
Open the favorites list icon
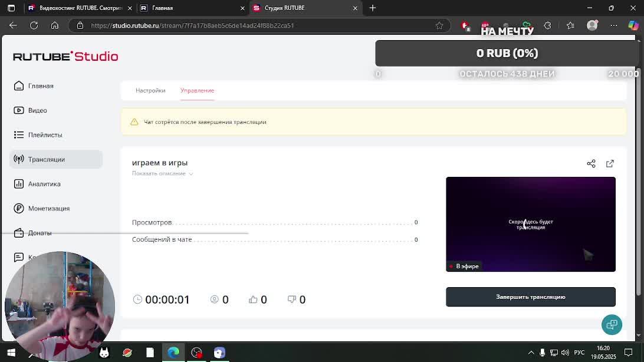coord(570,25)
